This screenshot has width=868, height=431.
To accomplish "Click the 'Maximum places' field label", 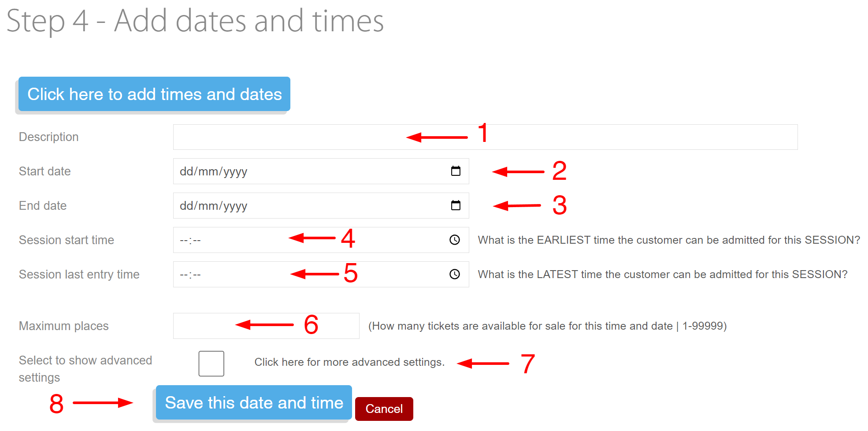I will 63,326.
